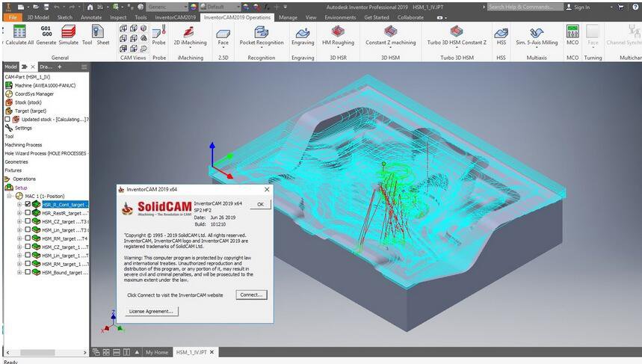The image size is (642, 364).
Task: Click the color wheel appearance swatch
Action: (x=194, y=7)
